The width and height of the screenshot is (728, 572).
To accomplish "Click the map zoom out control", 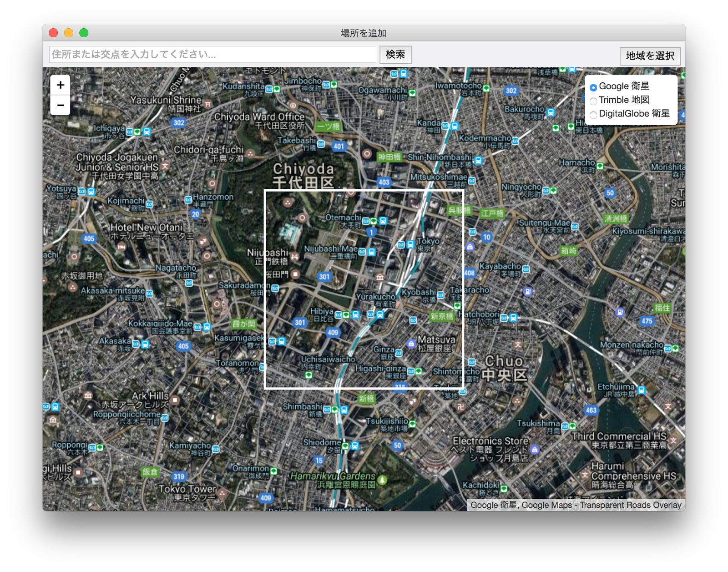I will click(x=60, y=105).
